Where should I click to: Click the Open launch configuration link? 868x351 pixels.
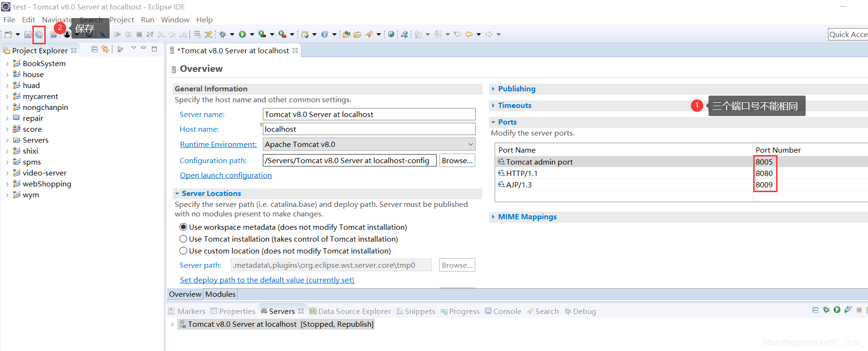[x=226, y=175]
